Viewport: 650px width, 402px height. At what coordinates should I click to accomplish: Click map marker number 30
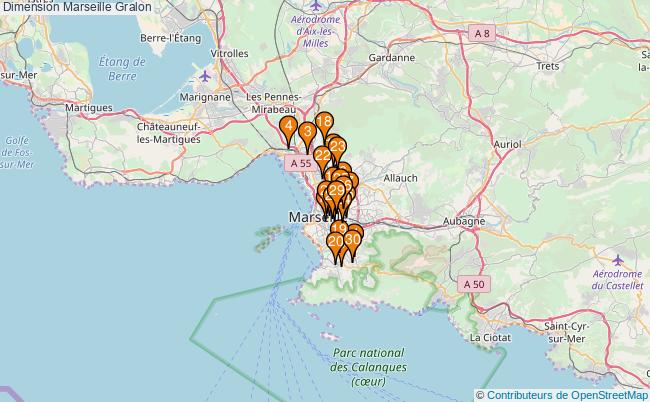click(x=352, y=239)
